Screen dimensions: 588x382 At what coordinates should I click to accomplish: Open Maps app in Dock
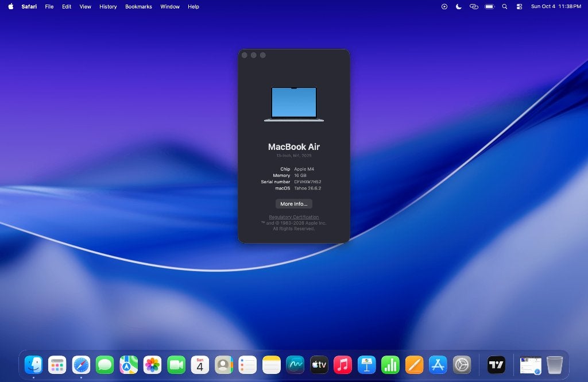(x=129, y=365)
